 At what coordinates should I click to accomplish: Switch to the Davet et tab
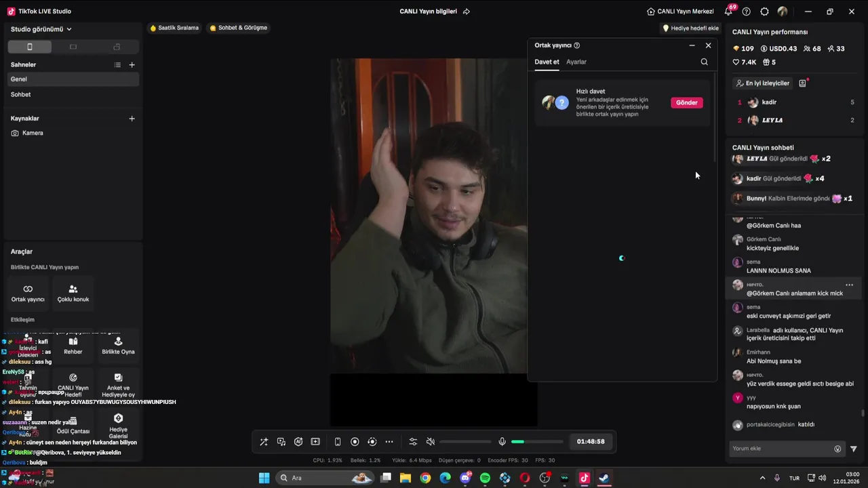547,62
